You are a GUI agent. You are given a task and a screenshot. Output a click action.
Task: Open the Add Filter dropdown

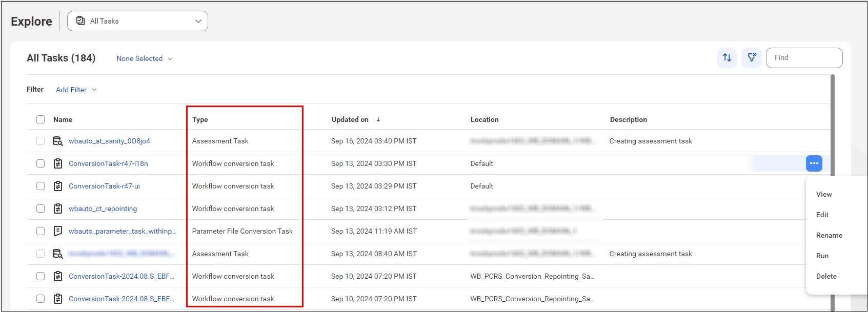pyautogui.click(x=76, y=90)
